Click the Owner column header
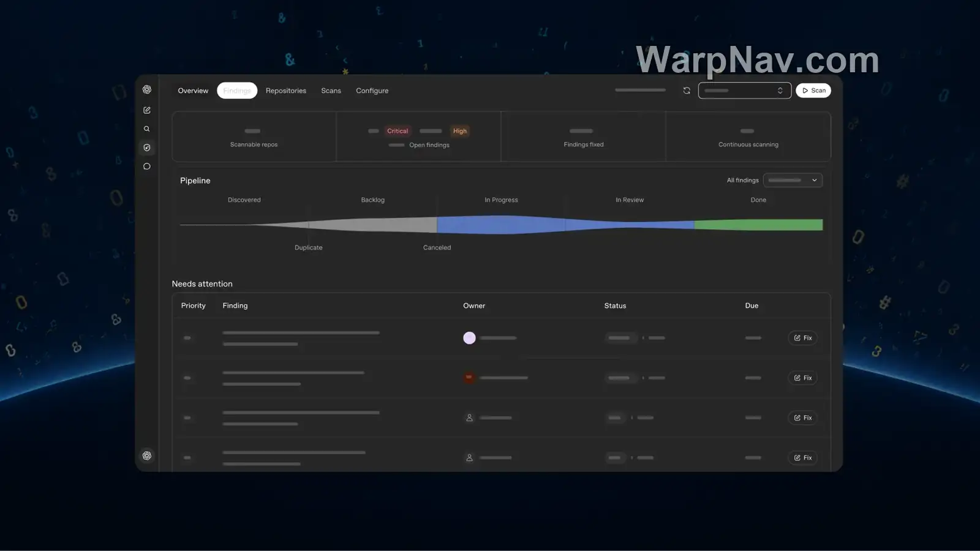Screen dimensions: 980x551 474,305
